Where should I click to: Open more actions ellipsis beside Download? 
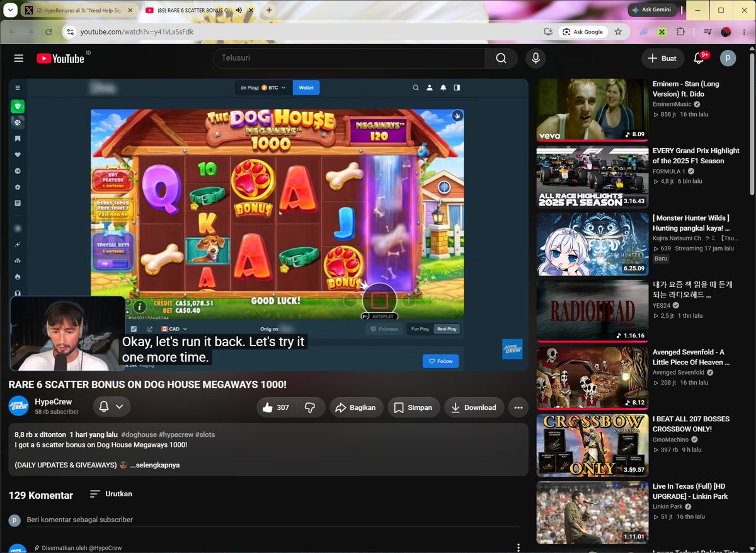518,407
